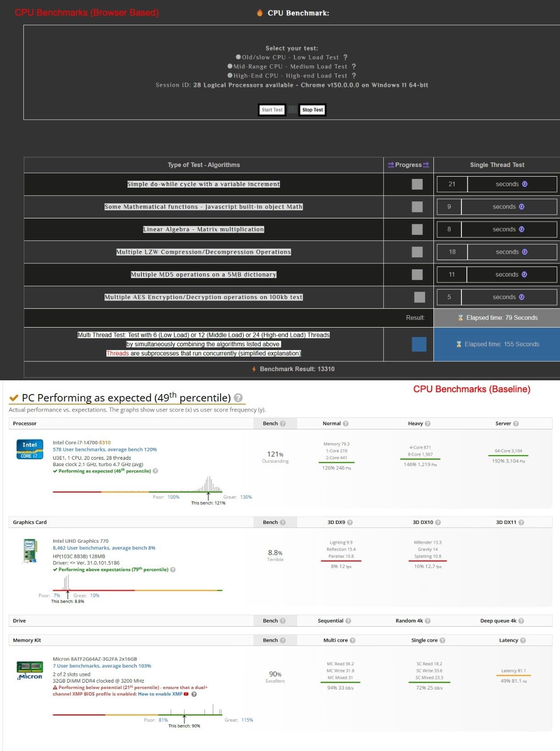The image size is (560, 751).
Task: Click the Stop Test button
Action: (312, 110)
